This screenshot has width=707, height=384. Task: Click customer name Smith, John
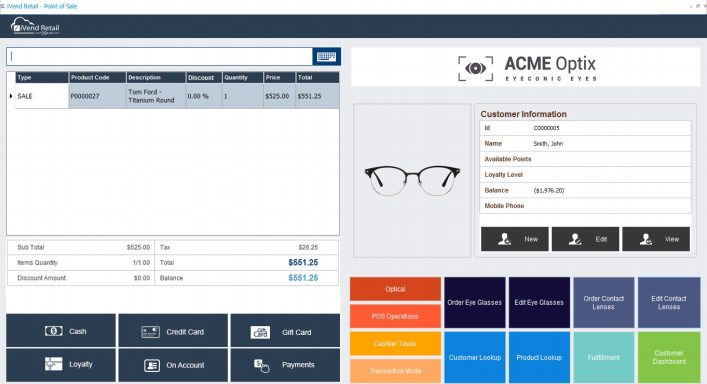(x=548, y=144)
